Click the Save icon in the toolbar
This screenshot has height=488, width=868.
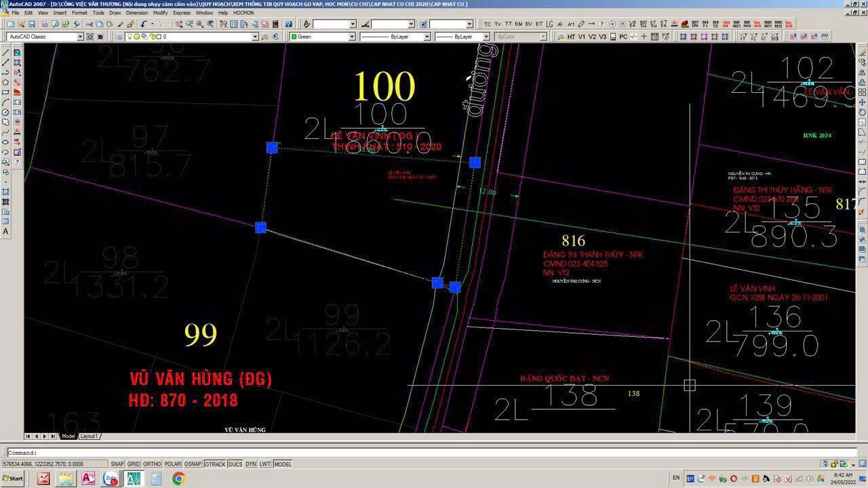tap(31, 24)
